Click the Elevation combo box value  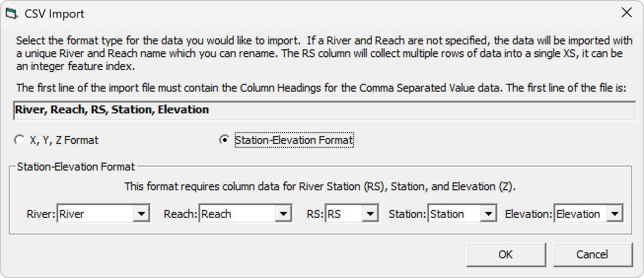tap(581, 214)
